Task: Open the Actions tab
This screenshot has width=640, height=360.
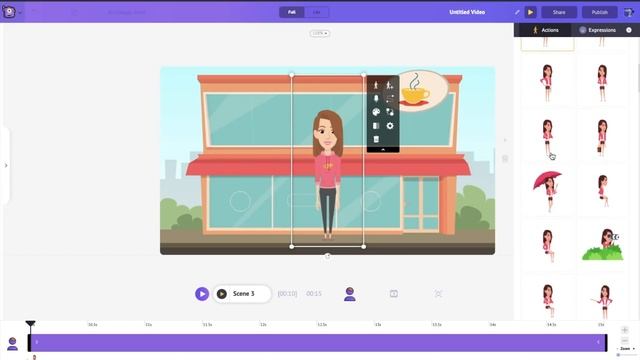Action: click(x=545, y=30)
